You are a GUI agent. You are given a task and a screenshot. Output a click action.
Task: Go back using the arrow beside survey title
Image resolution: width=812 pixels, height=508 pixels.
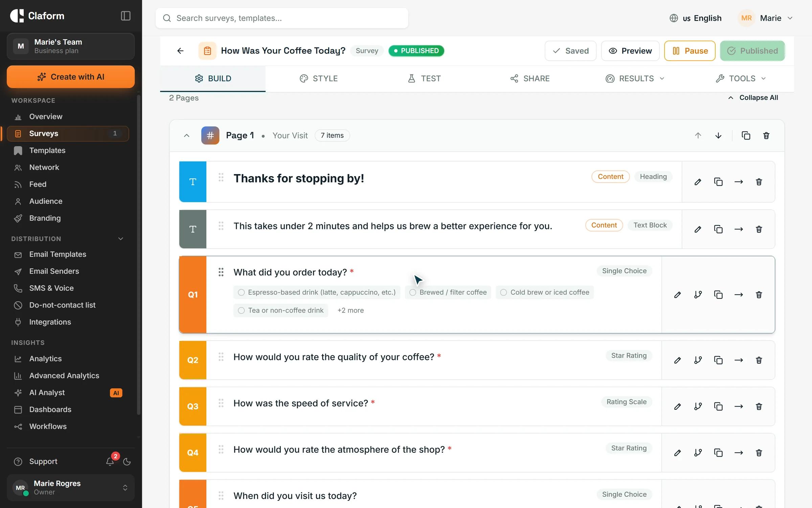[180, 51]
